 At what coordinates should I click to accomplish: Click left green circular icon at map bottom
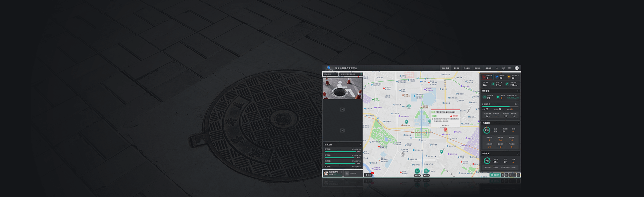(417, 171)
